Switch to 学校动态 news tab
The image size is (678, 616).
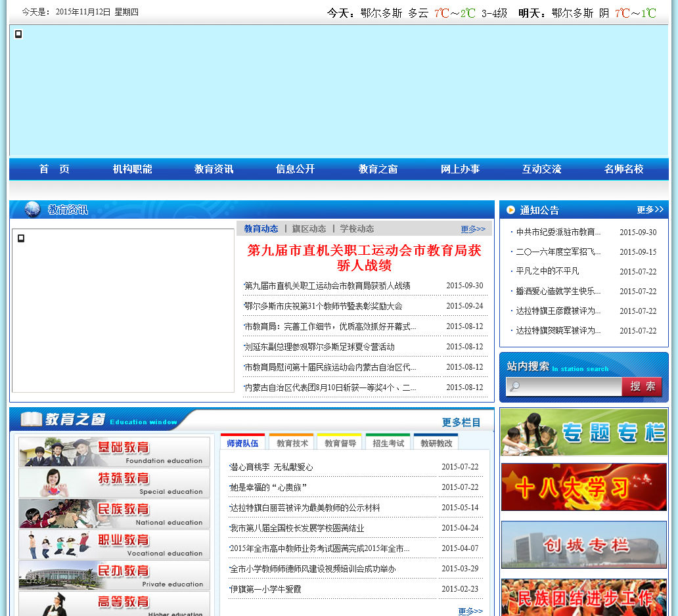[x=357, y=229]
